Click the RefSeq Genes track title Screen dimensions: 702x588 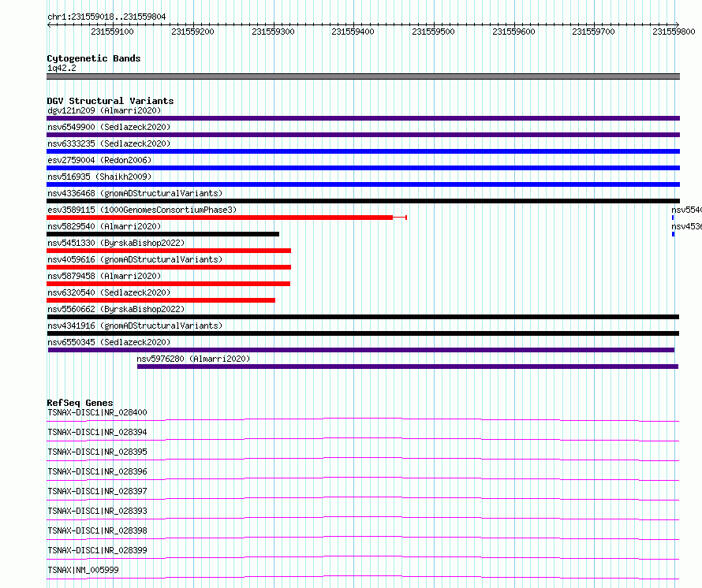click(x=80, y=403)
